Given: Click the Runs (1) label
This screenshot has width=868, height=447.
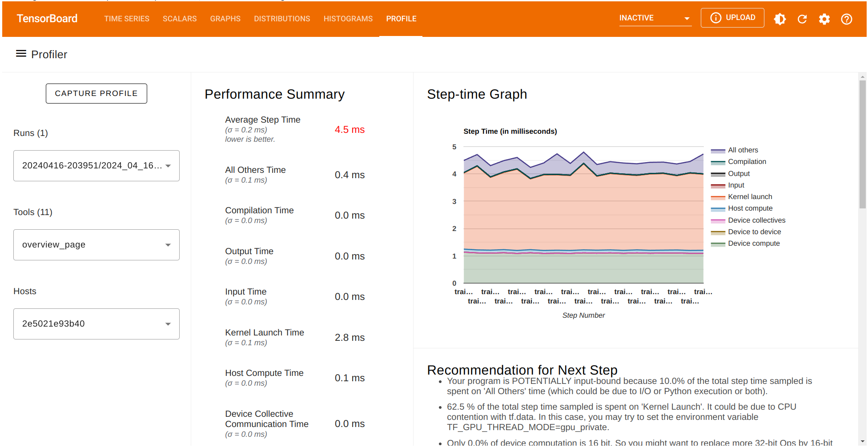Looking at the screenshot, I should pyautogui.click(x=31, y=133).
